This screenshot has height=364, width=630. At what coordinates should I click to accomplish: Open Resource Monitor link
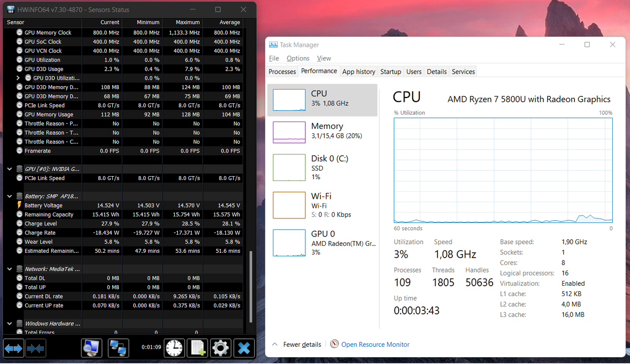pyautogui.click(x=376, y=344)
